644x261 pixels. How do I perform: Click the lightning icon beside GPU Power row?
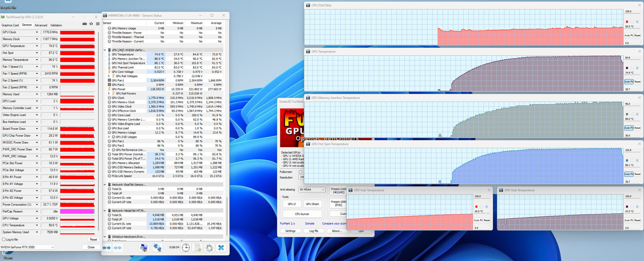point(109,89)
